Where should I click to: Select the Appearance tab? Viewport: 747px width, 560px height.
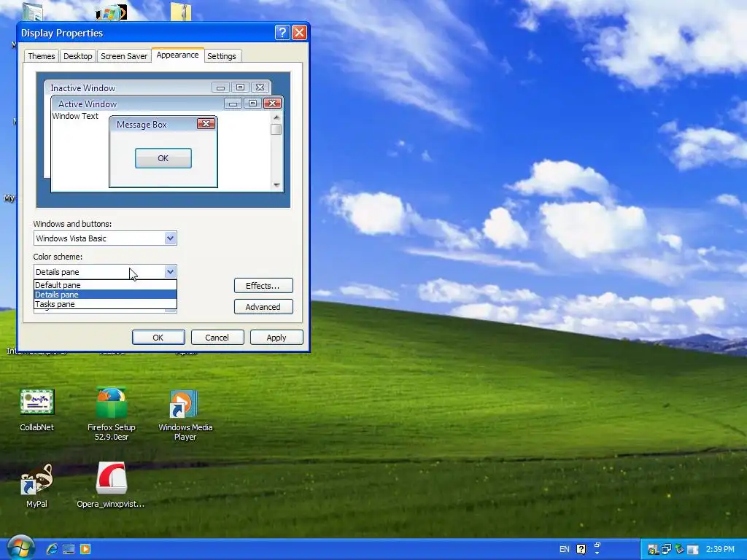tap(178, 55)
